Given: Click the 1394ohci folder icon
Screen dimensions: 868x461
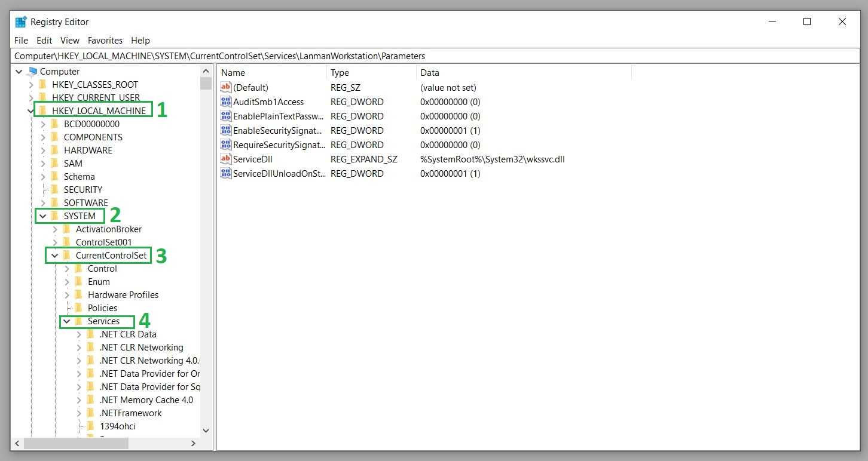Looking at the screenshot, I should click(x=91, y=426).
